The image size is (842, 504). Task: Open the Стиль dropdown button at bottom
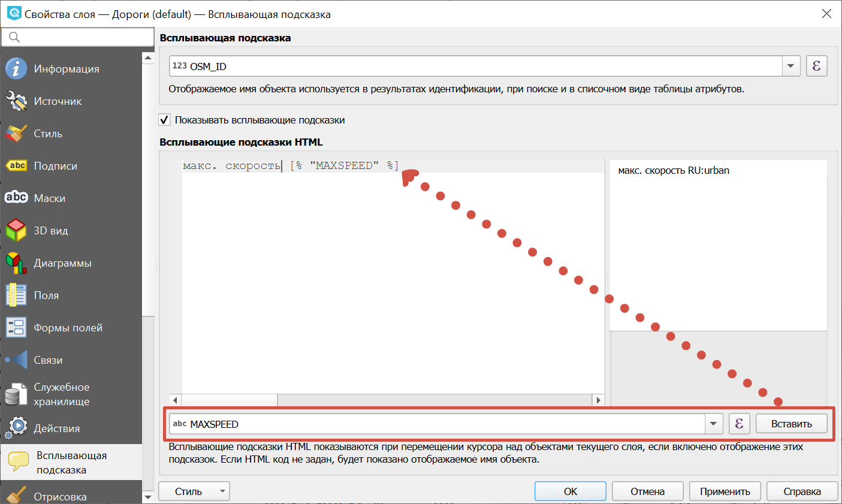click(x=194, y=491)
